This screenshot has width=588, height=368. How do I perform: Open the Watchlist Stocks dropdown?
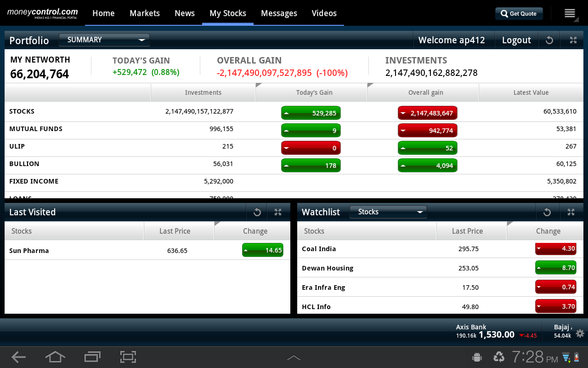[388, 212]
